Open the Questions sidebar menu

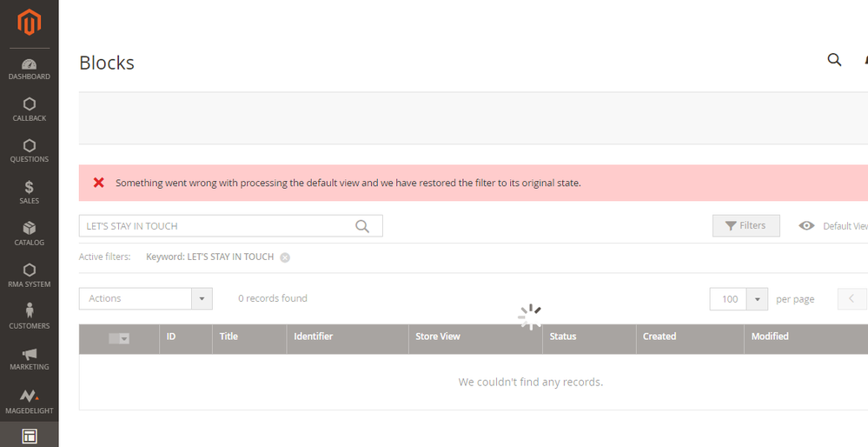[x=29, y=151]
